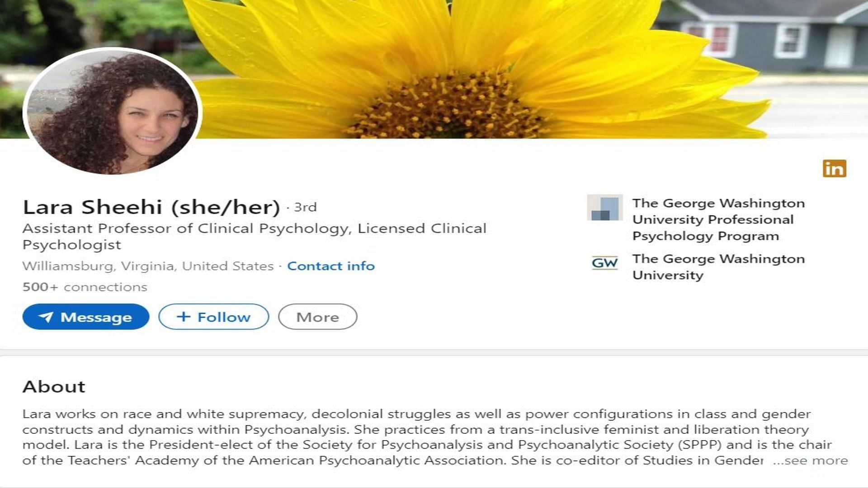The height and width of the screenshot is (488, 868).
Task: Open the More options dropdown
Action: pyautogui.click(x=317, y=317)
